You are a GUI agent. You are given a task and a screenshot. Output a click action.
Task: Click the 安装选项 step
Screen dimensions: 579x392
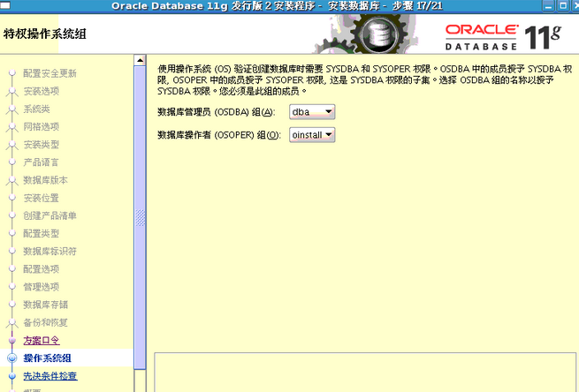42,91
